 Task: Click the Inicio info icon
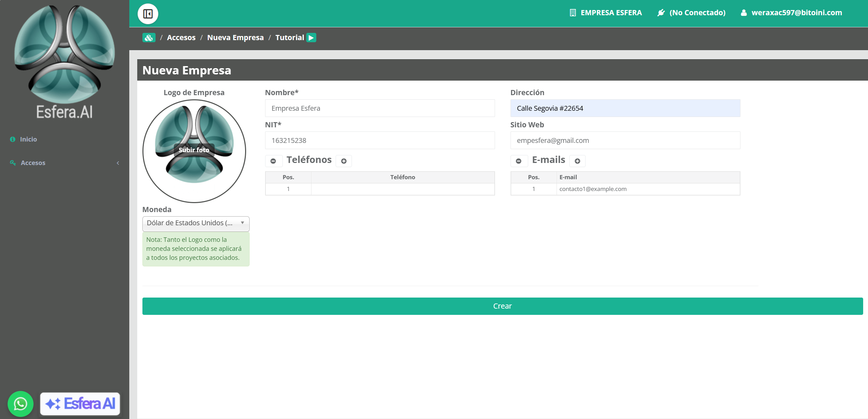(13, 139)
